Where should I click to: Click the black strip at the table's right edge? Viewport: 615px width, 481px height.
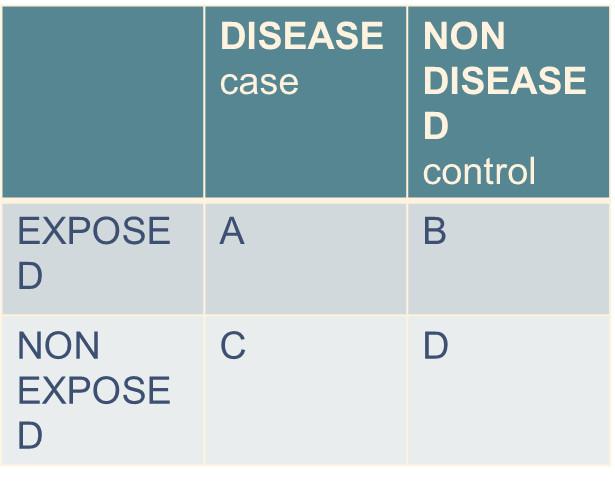tap(610, 240)
